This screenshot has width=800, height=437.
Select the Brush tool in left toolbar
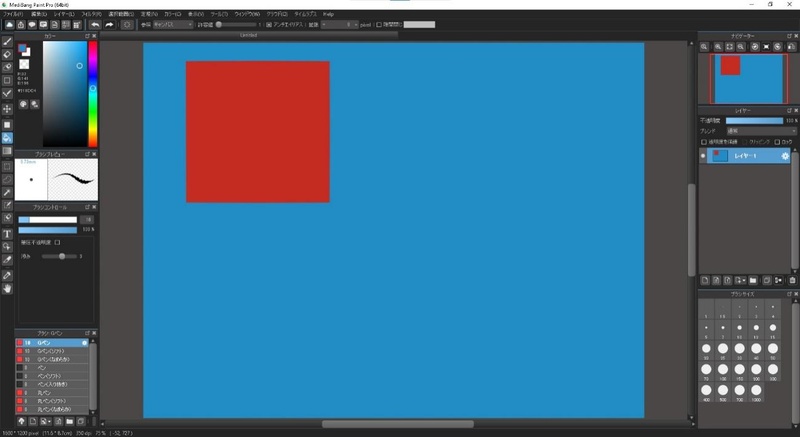pos(7,42)
